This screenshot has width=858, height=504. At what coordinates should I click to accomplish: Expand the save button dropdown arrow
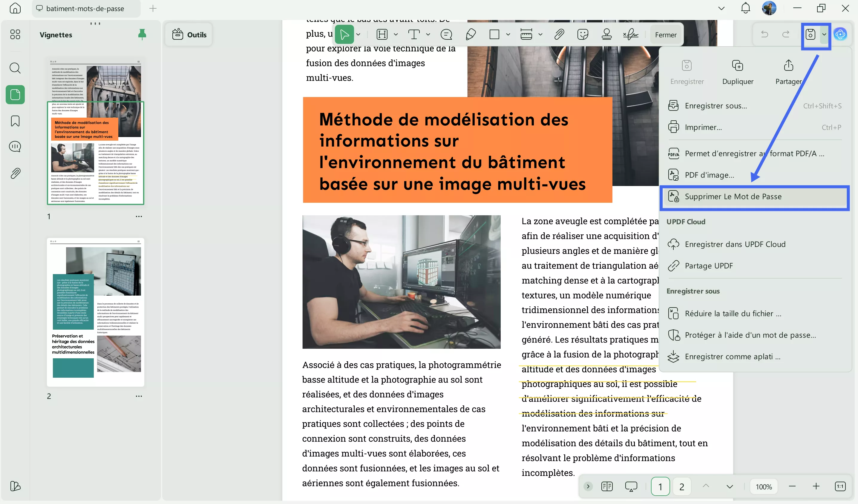point(824,35)
